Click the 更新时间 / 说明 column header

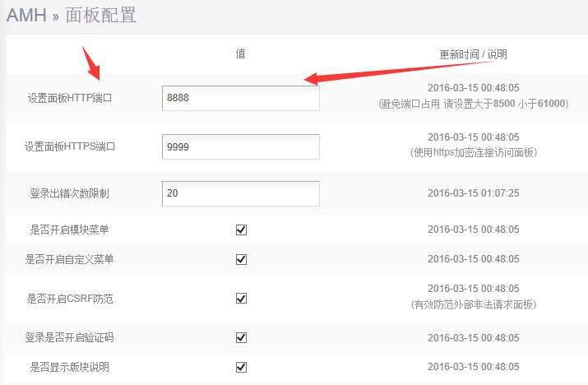tap(473, 54)
